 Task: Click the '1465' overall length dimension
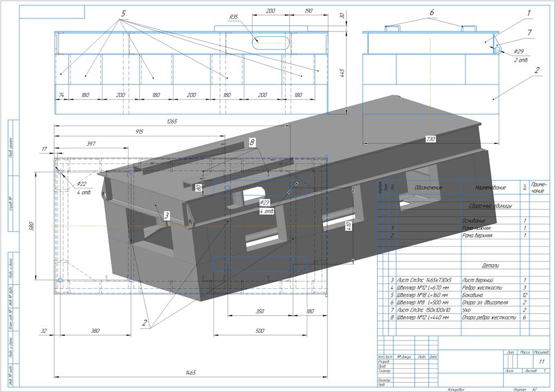coord(190,373)
